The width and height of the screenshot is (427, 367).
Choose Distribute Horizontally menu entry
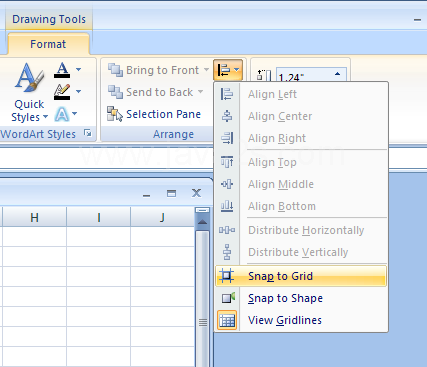302,230
